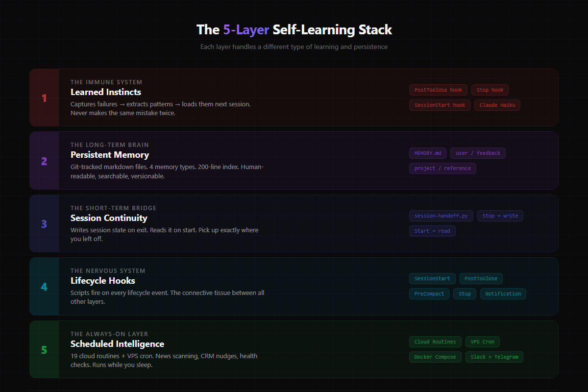Click the PostToolUse tag in Lifecycle Hooks
The width and height of the screenshot is (588, 392).
(481, 279)
